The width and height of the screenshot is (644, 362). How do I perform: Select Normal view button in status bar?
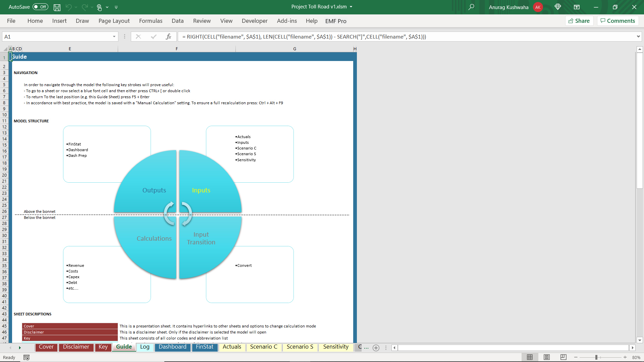(530, 357)
